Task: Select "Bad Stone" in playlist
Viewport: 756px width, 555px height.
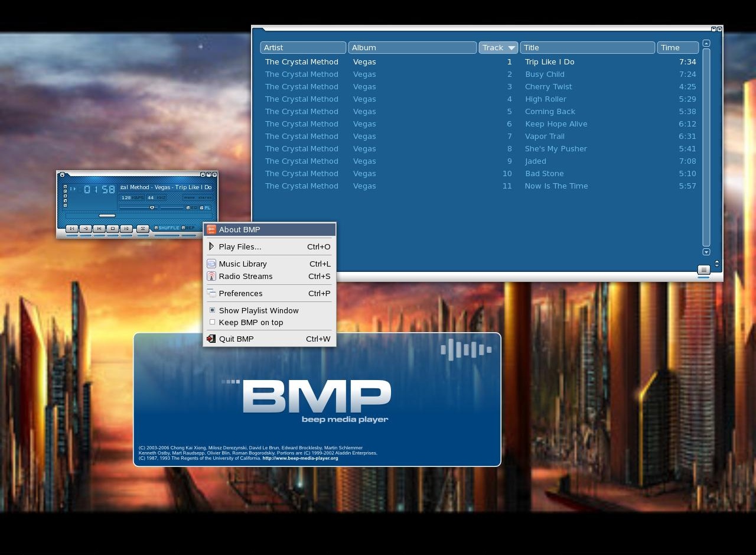Action: coord(544,173)
